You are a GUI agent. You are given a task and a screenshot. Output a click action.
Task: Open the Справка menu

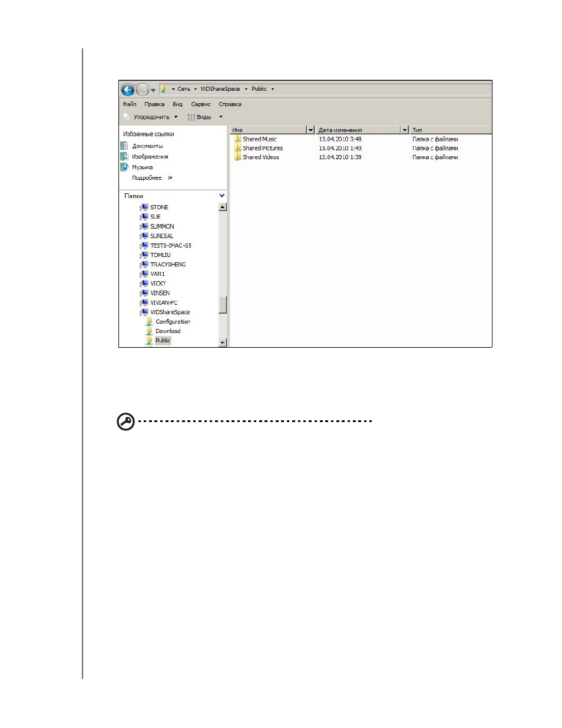click(x=230, y=104)
